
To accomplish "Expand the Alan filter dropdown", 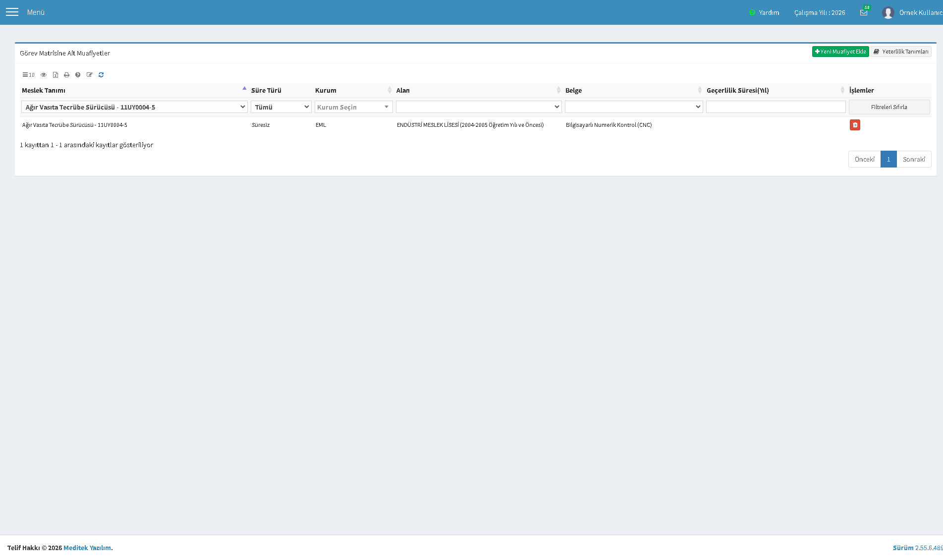I will point(479,107).
